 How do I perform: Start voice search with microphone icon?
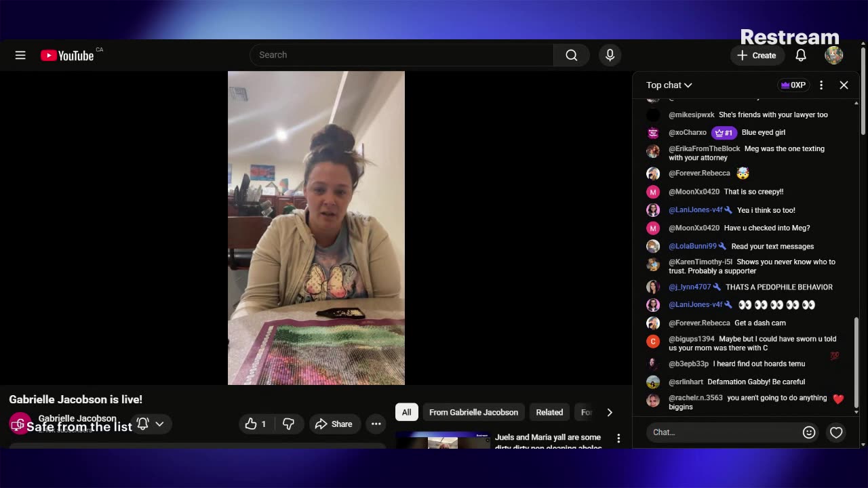610,55
